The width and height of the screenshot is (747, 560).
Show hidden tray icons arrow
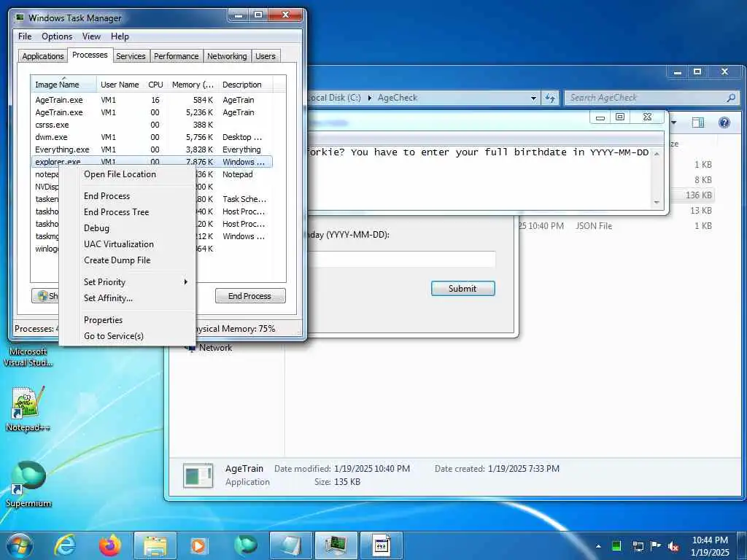coord(598,546)
